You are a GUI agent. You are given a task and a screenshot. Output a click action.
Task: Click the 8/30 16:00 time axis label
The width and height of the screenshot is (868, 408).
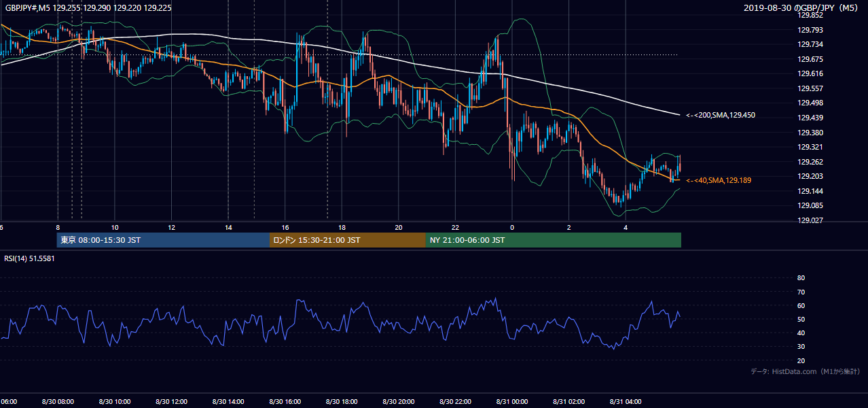pyautogui.click(x=285, y=401)
